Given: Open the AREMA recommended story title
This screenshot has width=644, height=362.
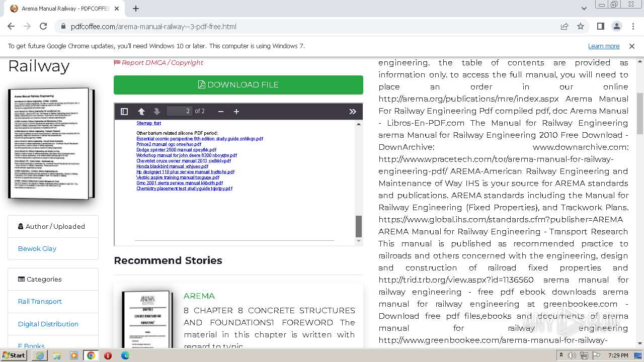Looking at the screenshot, I should (199, 296).
